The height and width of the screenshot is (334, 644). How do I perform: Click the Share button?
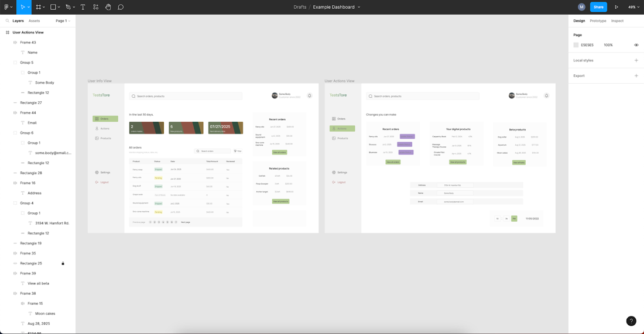click(x=598, y=7)
